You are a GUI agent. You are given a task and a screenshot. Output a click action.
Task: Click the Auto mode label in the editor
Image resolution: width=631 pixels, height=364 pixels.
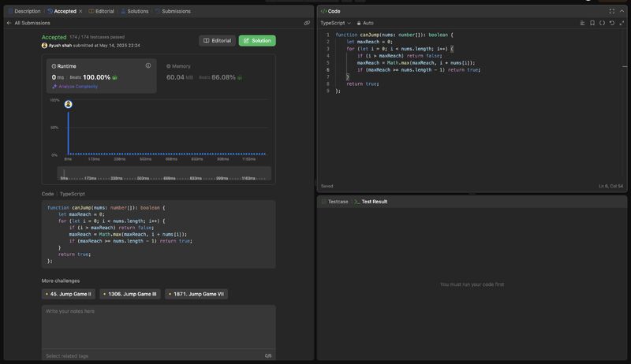pyautogui.click(x=368, y=23)
